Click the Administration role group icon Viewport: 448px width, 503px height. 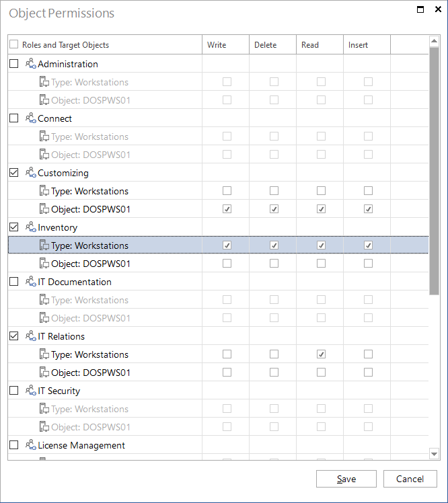click(x=31, y=63)
